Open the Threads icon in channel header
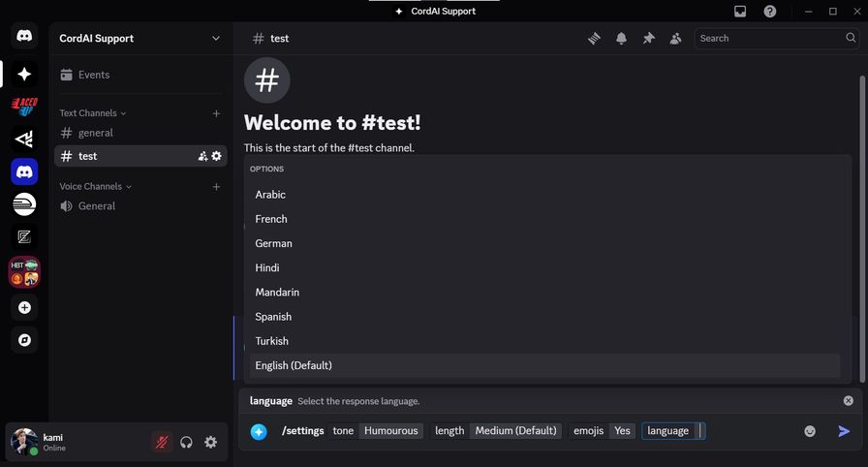This screenshot has height=467, width=868. (x=594, y=38)
